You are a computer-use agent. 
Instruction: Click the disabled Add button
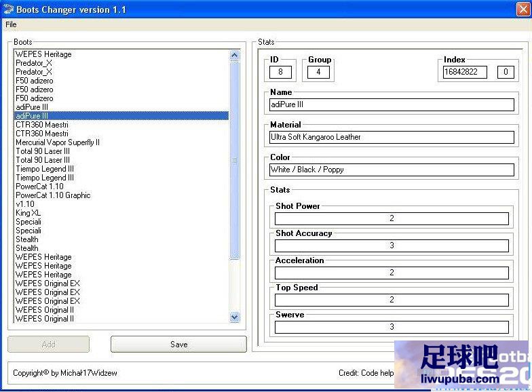coord(49,345)
